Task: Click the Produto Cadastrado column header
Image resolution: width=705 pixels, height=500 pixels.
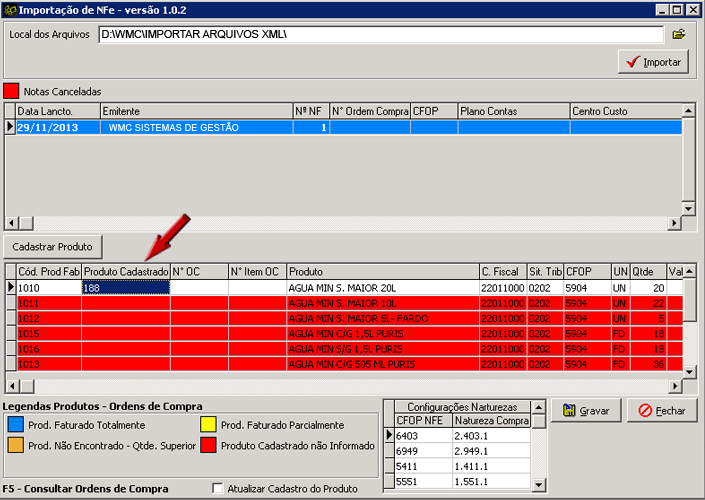Action: (125, 271)
